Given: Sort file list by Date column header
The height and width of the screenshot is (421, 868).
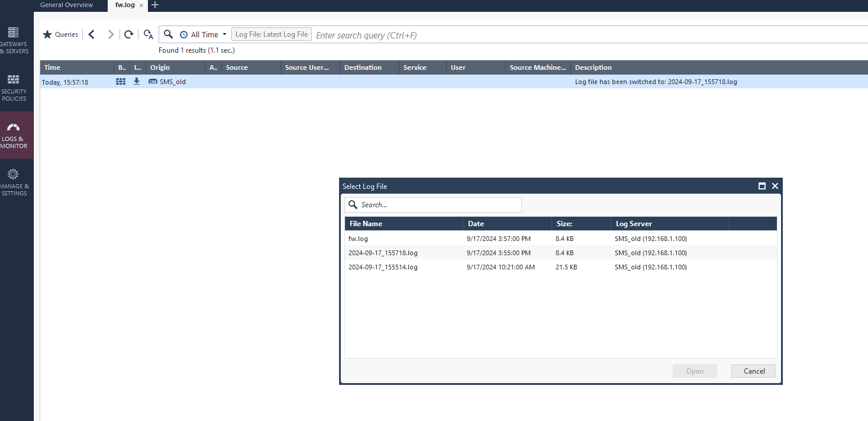Looking at the screenshot, I should click(476, 224).
